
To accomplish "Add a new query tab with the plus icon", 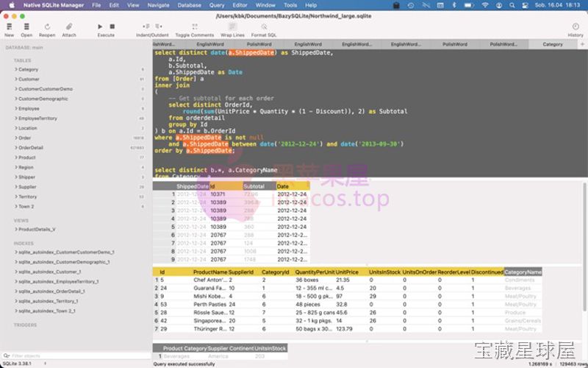I will 582,44.
